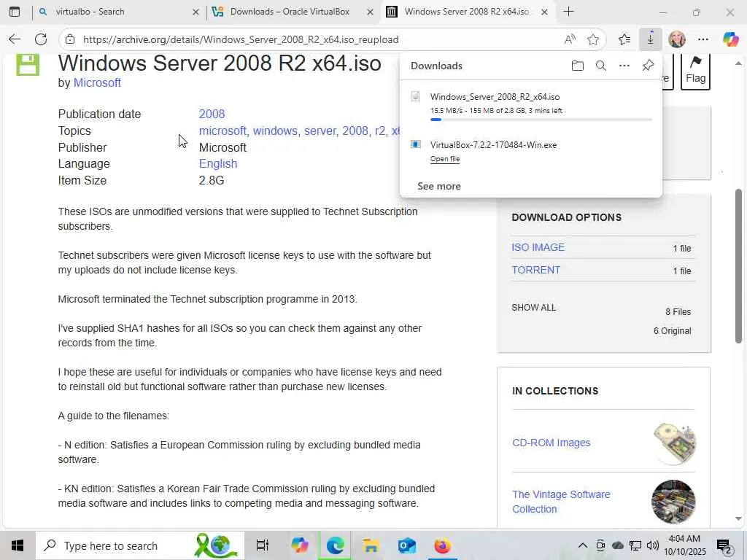Click the taskbar clock and date
The height and width of the screenshot is (560, 747).
[x=684, y=545]
